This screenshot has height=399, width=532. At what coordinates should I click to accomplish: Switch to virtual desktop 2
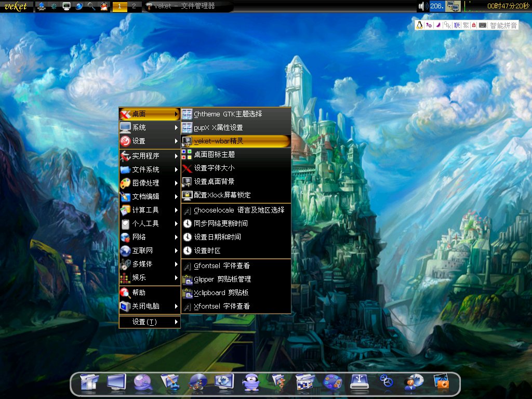(x=134, y=6)
